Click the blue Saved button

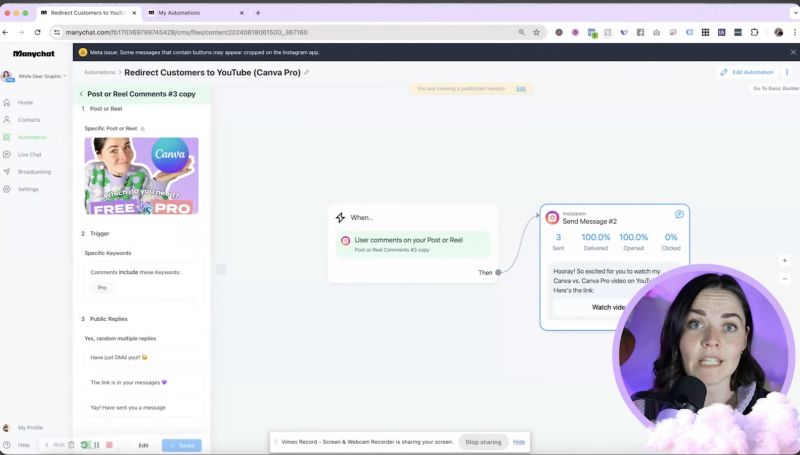point(182,445)
